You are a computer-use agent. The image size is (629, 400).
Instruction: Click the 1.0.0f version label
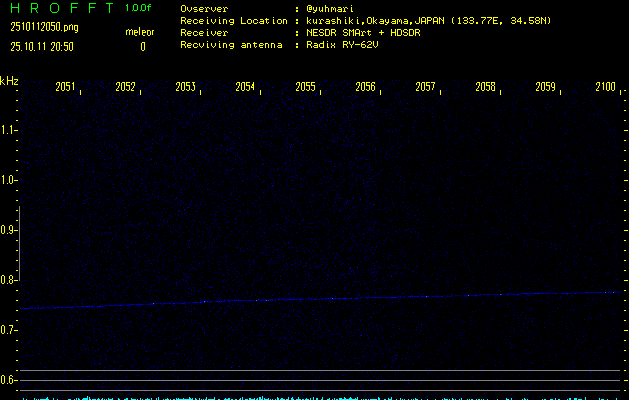(x=140, y=8)
